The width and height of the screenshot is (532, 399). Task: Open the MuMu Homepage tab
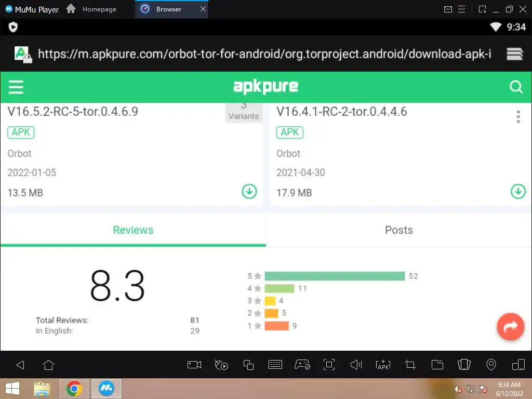91,9
